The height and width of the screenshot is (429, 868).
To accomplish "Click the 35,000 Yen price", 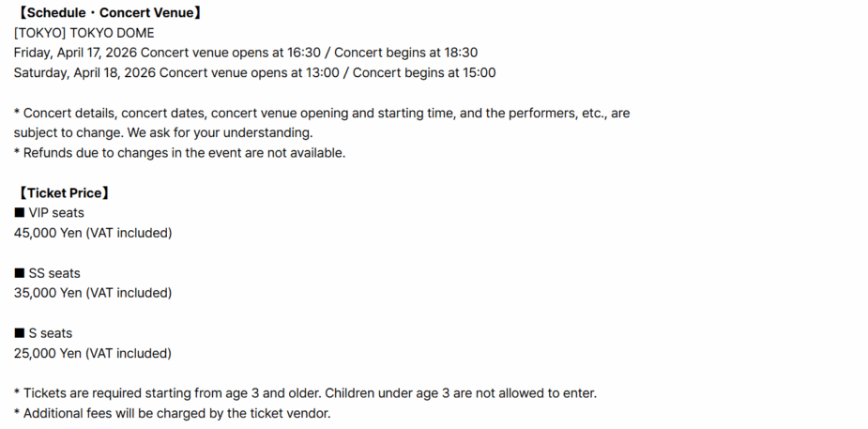I will pyautogui.click(x=48, y=293).
